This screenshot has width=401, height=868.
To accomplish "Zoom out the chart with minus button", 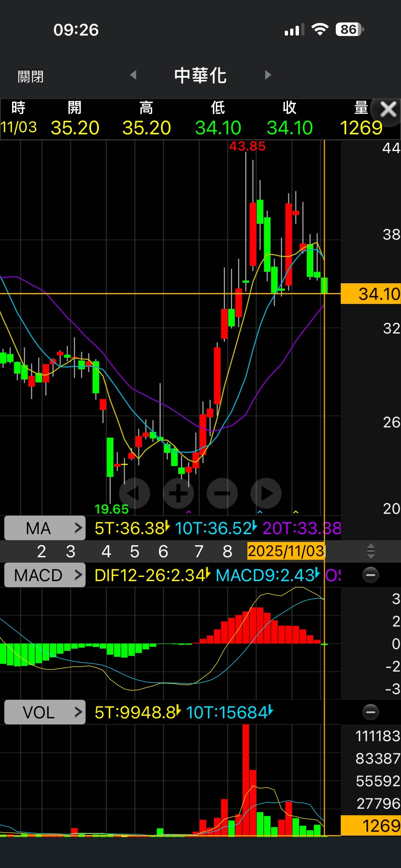I will click(222, 494).
